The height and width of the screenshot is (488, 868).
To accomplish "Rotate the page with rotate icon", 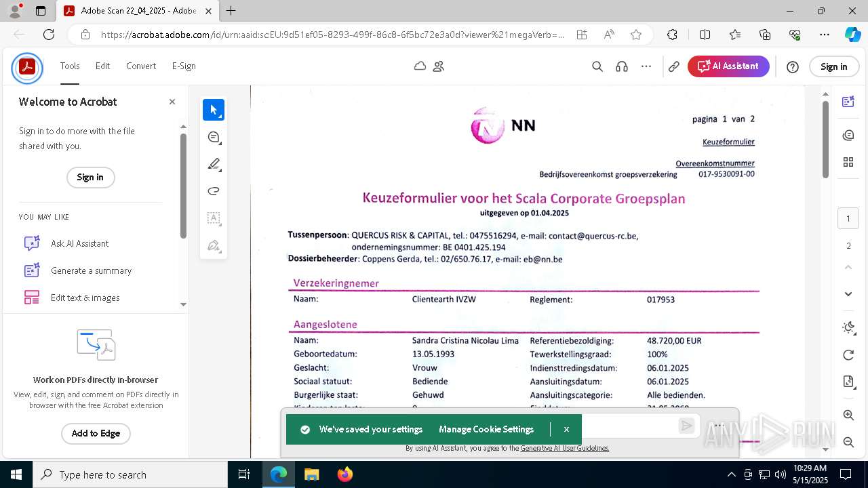I will pyautogui.click(x=848, y=355).
